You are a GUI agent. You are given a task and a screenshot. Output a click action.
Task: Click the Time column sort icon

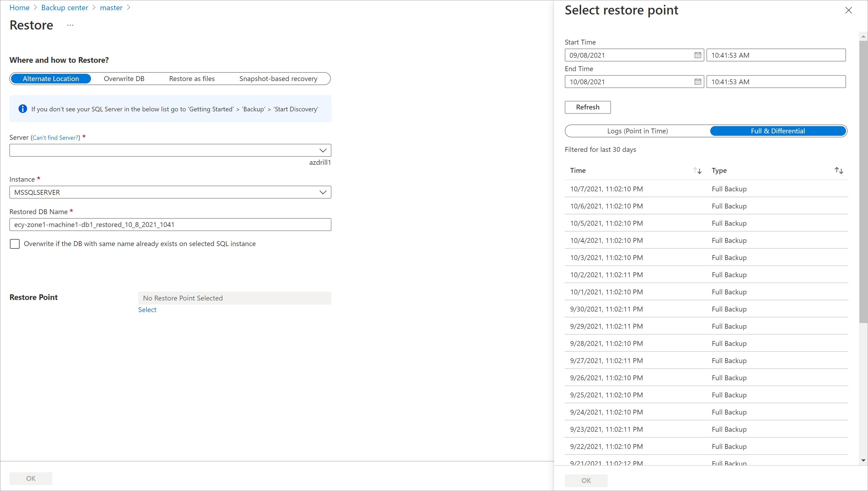click(698, 170)
